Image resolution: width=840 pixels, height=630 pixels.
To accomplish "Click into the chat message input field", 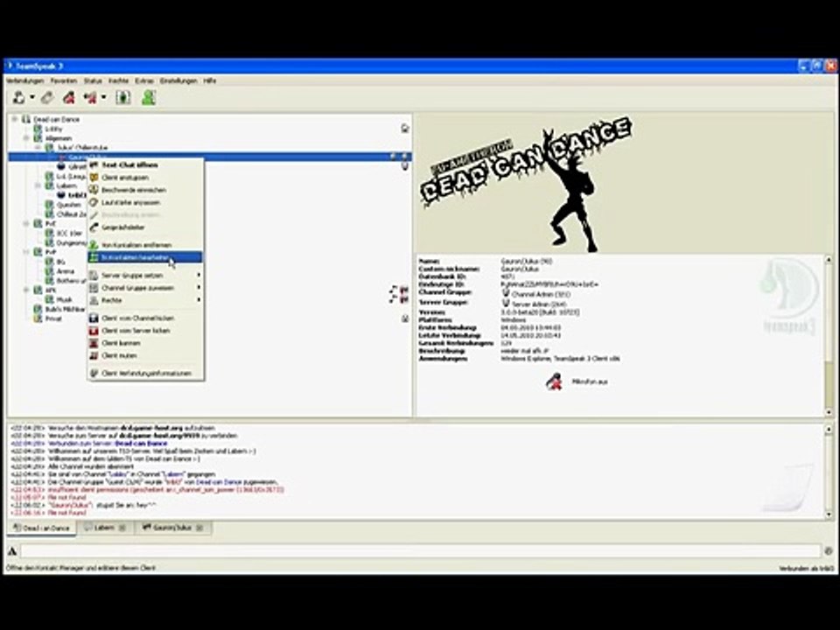I will point(421,551).
